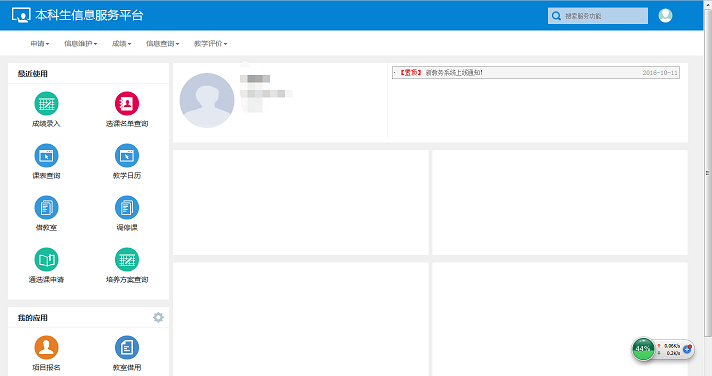Open the 教学日历 calendar icon
The width and height of the screenshot is (712, 376).
tap(127, 156)
